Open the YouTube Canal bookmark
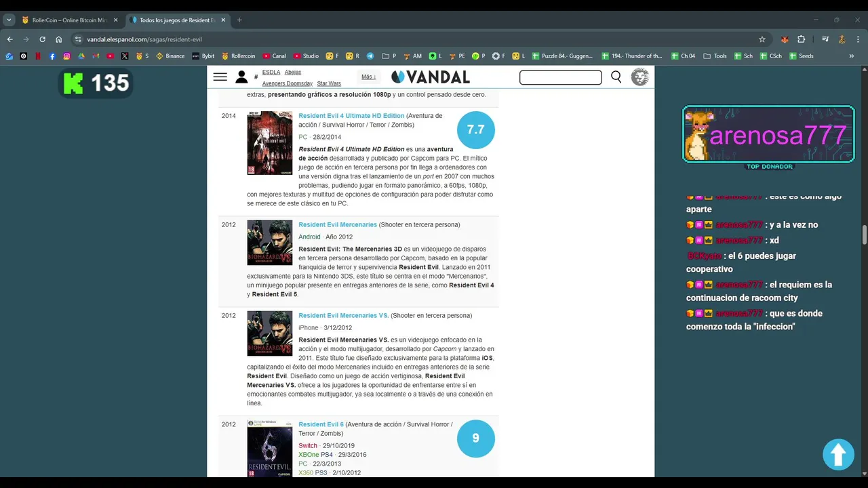This screenshot has height=488, width=868. 275,56
